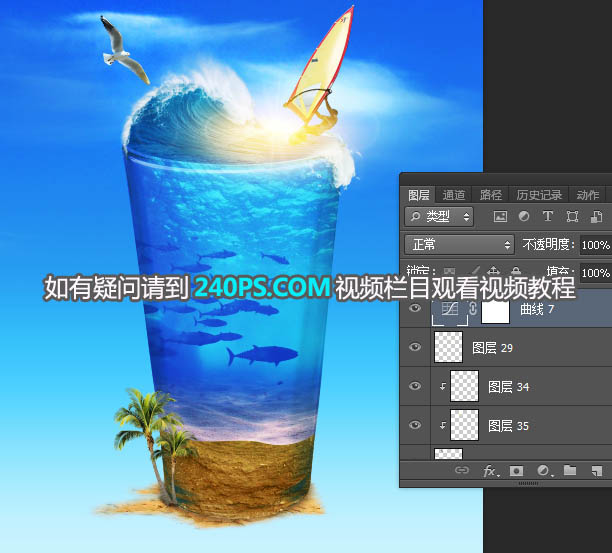Image resolution: width=612 pixels, height=553 pixels.
Task: Select the layer named 曲线 7
Action: point(537,309)
